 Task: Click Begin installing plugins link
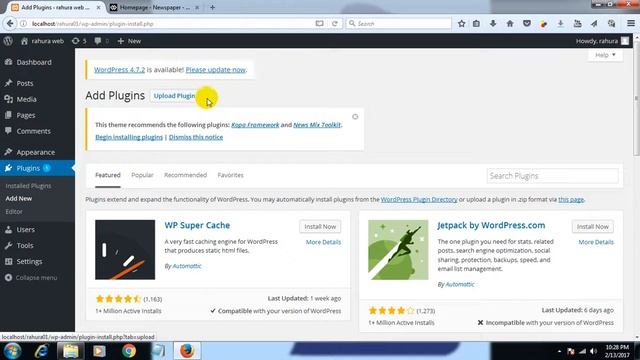pyautogui.click(x=129, y=137)
